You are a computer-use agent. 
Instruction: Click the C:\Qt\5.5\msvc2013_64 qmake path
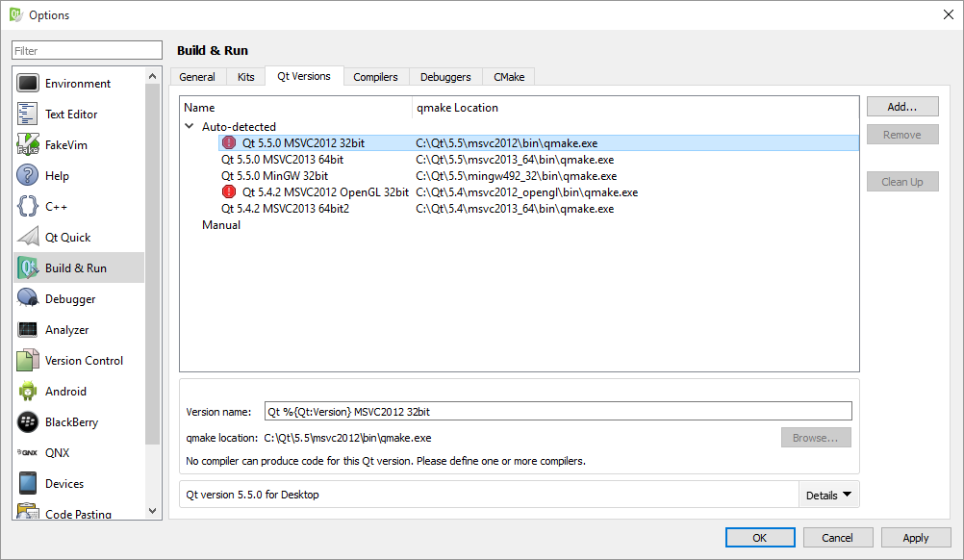coord(515,160)
